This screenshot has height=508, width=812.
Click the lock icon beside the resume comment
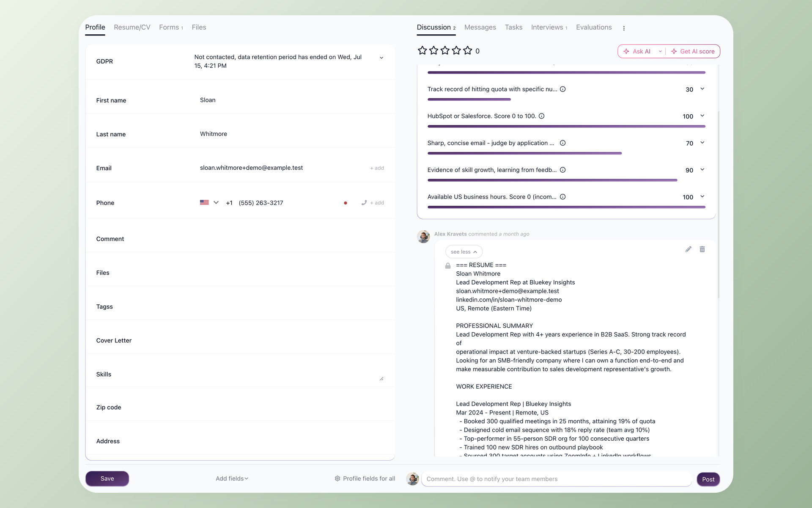click(448, 266)
